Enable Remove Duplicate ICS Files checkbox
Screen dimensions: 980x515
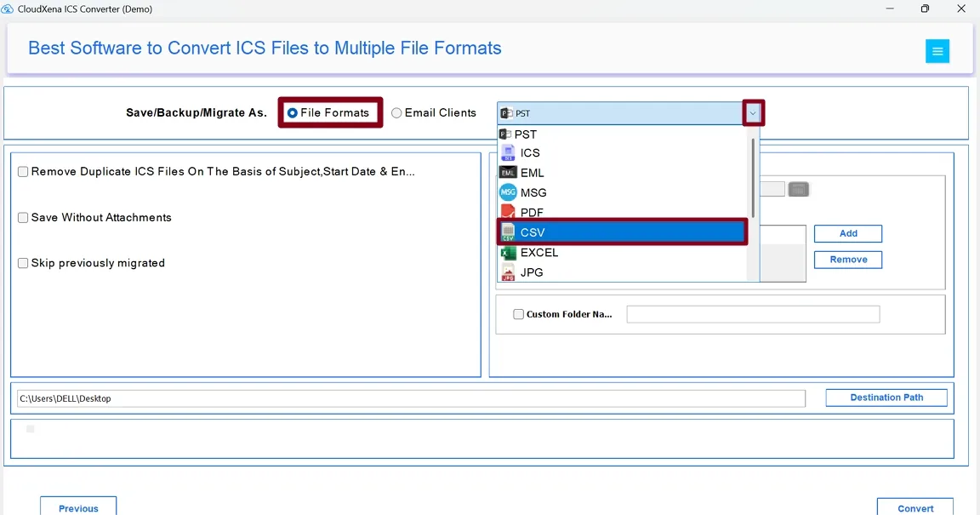(x=23, y=172)
